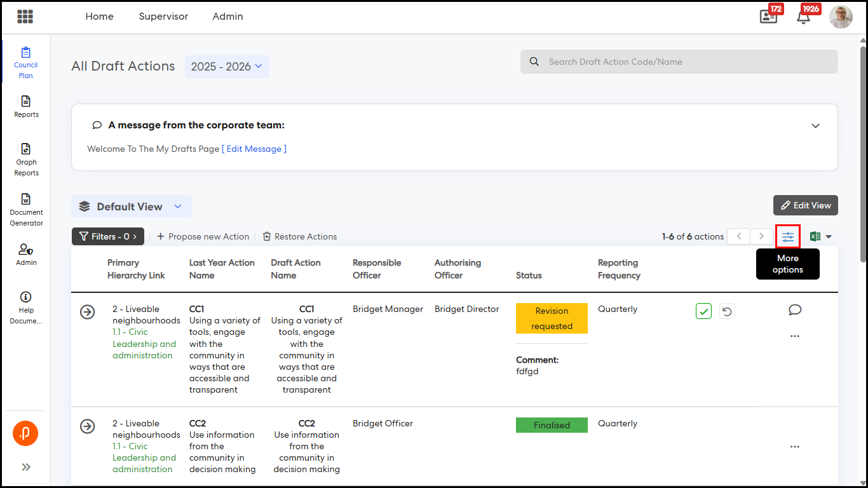Screen dimensions: 868x488
Task: Go to the Home menu item
Action: [x=99, y=17]
